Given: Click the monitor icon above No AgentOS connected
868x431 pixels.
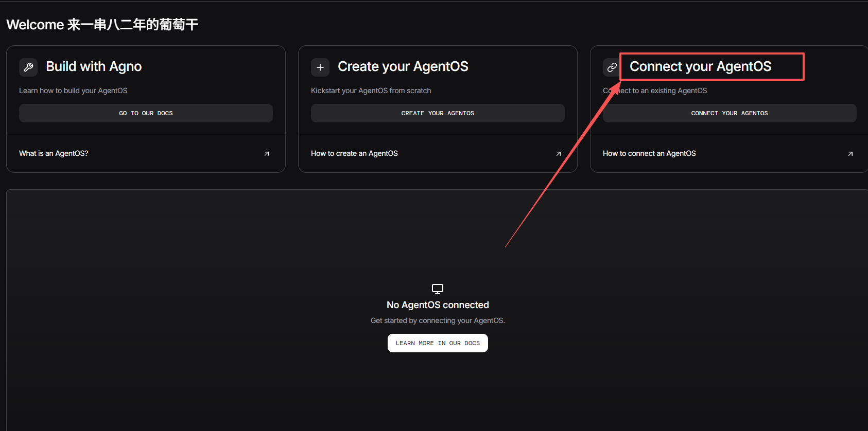Looking at the screenshot, I should point(438,289).
